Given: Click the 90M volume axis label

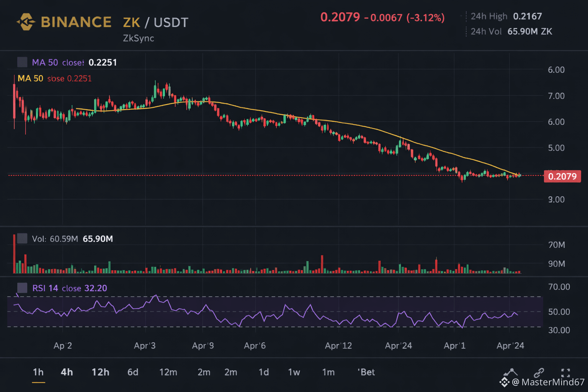Looking at the screenshot, I should (x=557, y=264).
